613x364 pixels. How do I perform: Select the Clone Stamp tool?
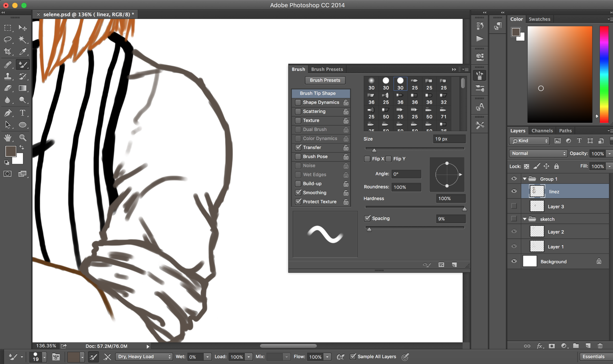pyautogui.click(x=7, y=76)
